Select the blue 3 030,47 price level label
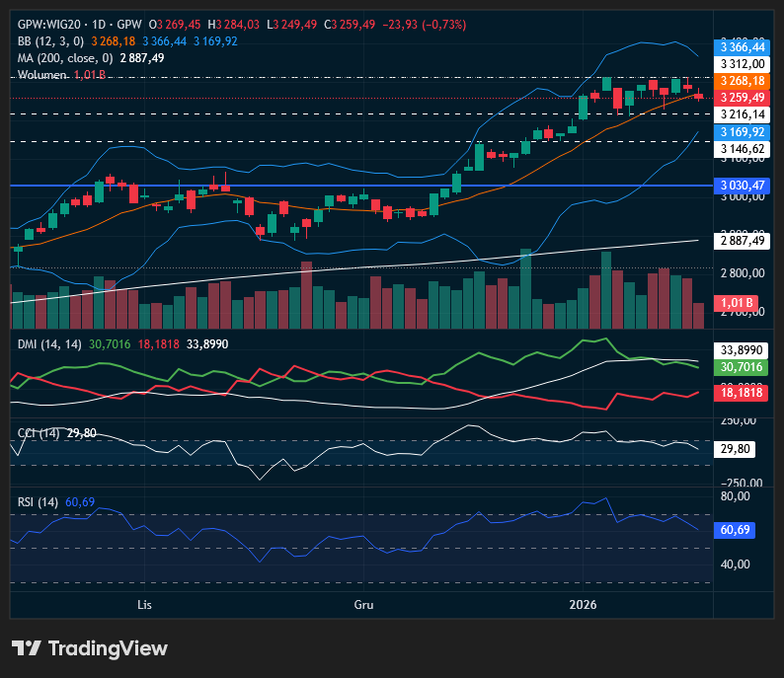The height and width of the screenshot is (678, 784). 743,185
